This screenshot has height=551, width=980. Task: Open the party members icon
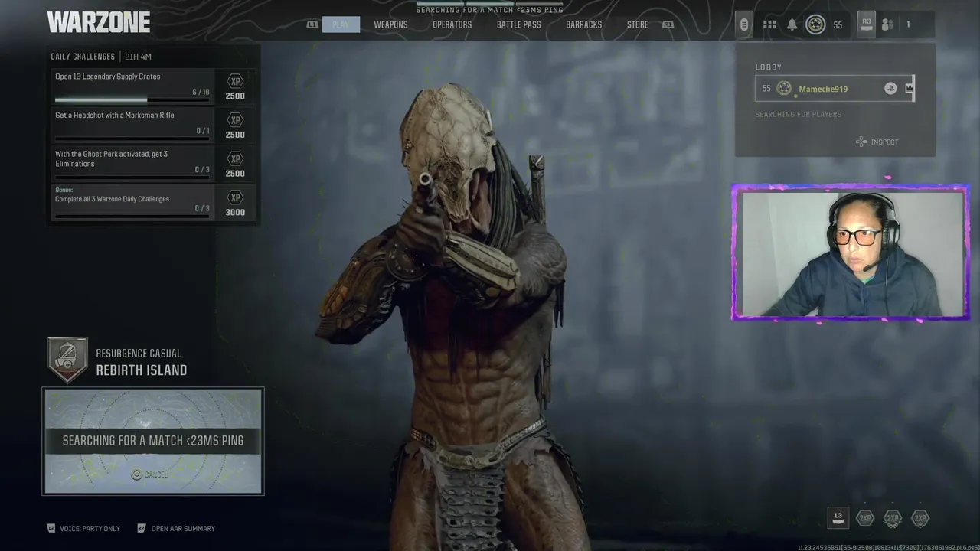pyautogui.click(x=887, y=24)
